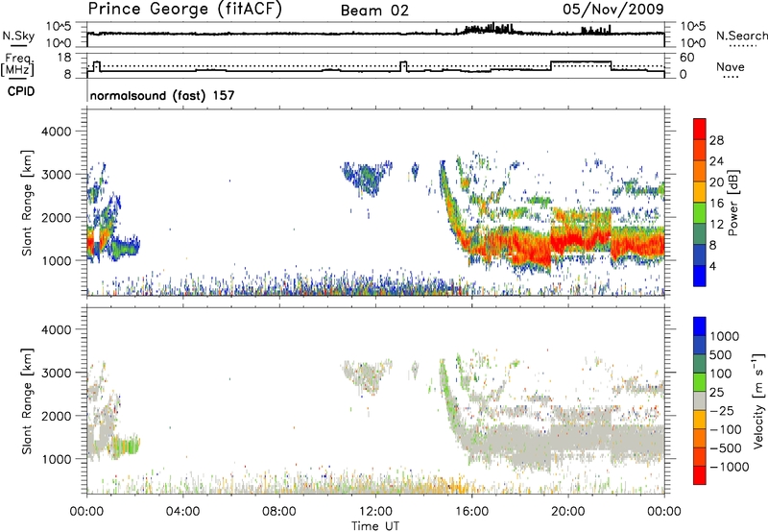Click the '28' power colorbar label
768x532 pixels.
pos(716,140)
